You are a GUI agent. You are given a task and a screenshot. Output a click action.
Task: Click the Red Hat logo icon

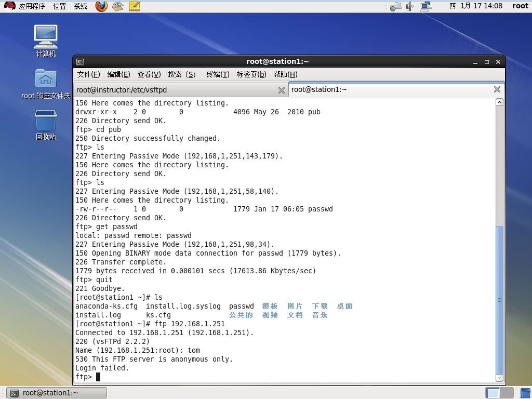tap(9, 6)
